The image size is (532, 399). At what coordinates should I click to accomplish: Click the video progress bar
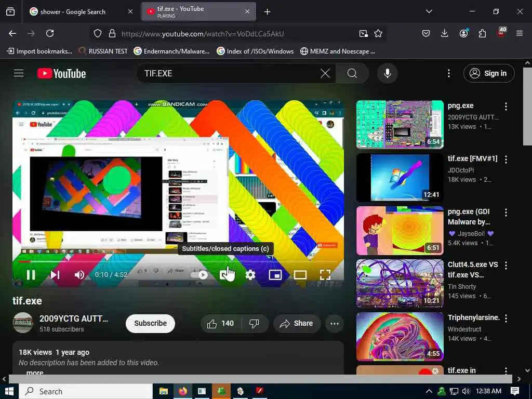(178, 262)
